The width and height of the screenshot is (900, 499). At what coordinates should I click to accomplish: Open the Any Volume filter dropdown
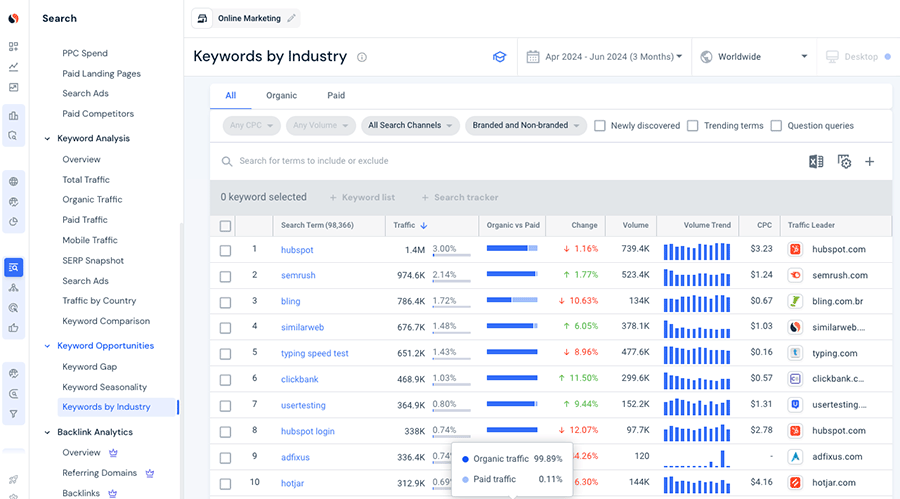click(x=321, y=125)
